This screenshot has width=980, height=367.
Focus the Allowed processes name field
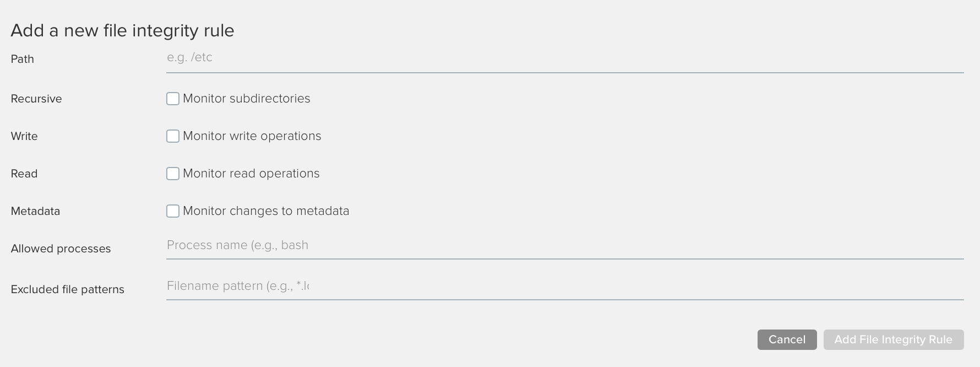point(565,245)
